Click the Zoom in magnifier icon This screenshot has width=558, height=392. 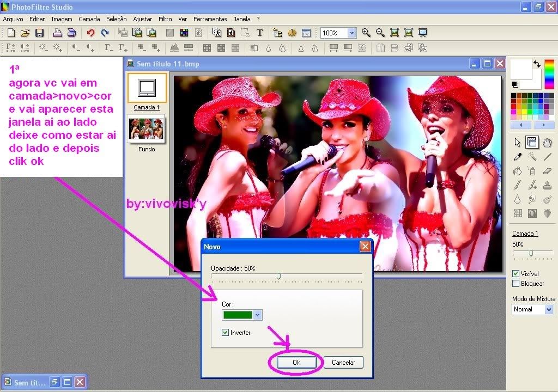pos(366,33)
